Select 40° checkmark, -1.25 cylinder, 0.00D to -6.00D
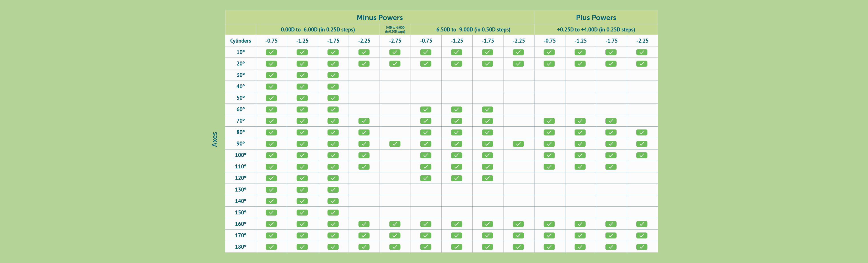Viewport: 868px width, 263px height. [302, 87]
